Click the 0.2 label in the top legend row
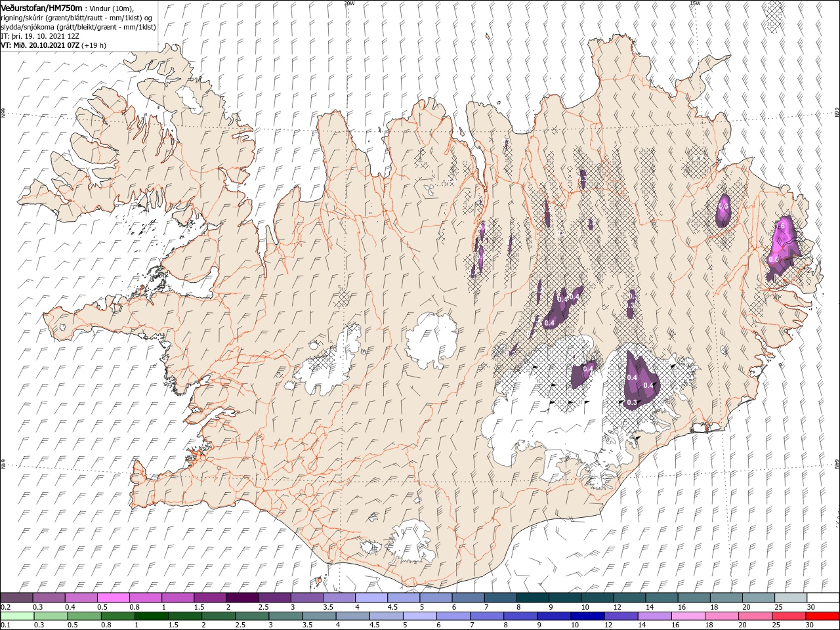The width and height of the screenshot is (840, 630). [x=5, y=607]
